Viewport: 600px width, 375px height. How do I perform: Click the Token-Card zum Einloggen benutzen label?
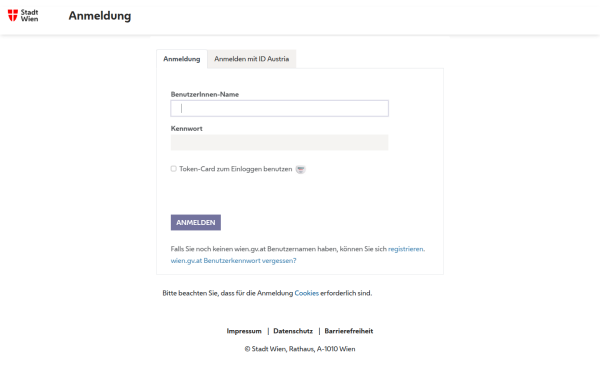(236, 169)
